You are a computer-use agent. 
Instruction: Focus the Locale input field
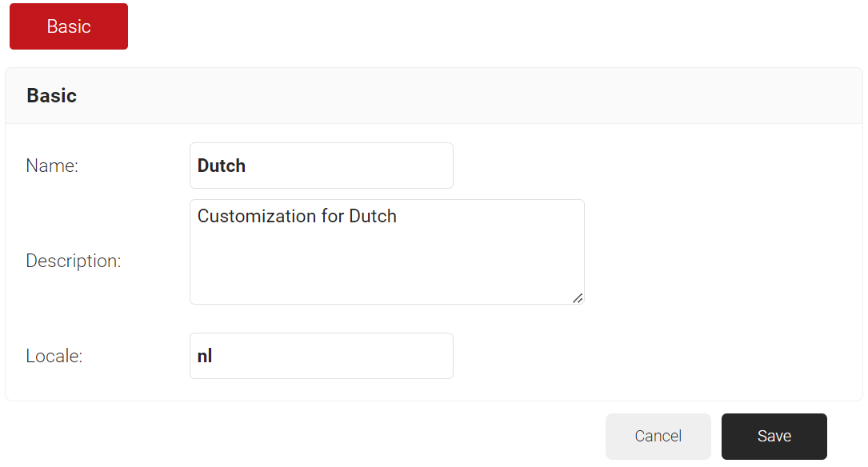[x=321, y=356]
